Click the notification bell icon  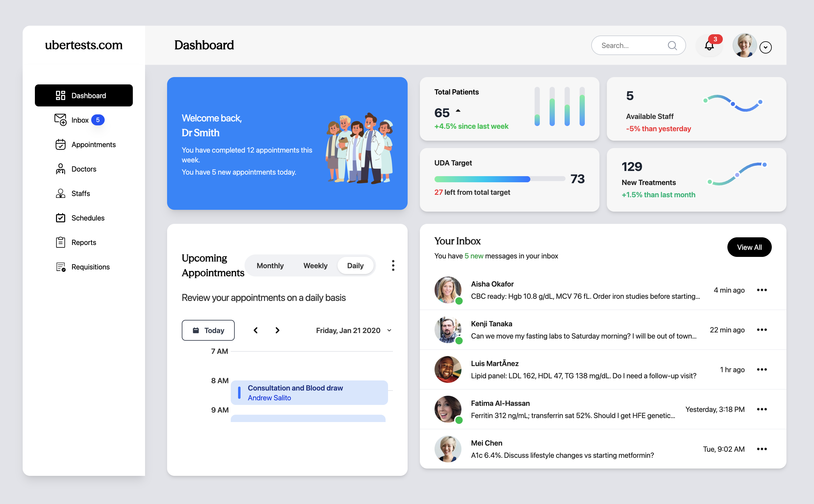[709, 46]
